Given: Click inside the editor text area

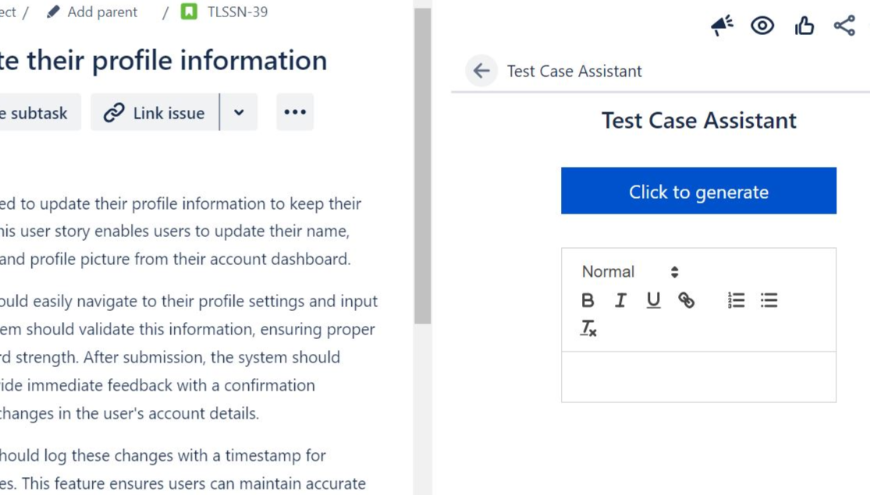Looking at the screenshot, I should point(698,377).
